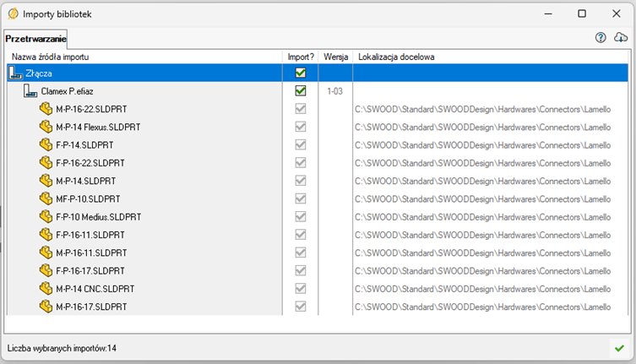Click the Wersja column header
Viewport: 636px width, 364px height.
tap(335, 57)
